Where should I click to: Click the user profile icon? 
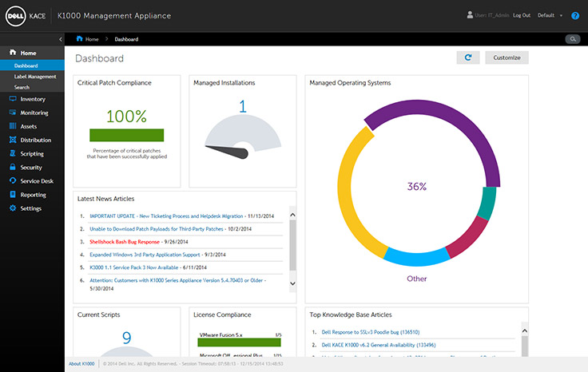click(470, 14)
